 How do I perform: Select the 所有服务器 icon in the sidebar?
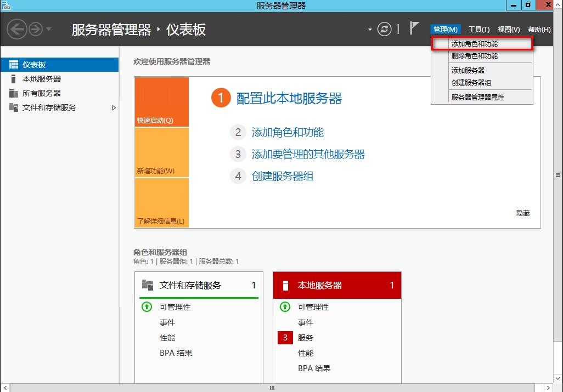pos(14,93)
